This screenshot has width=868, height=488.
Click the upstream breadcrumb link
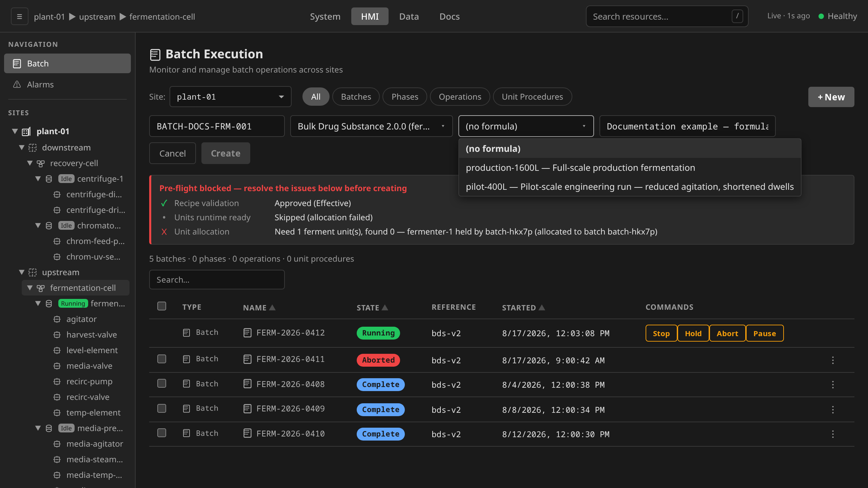click(x=97, y=17)
